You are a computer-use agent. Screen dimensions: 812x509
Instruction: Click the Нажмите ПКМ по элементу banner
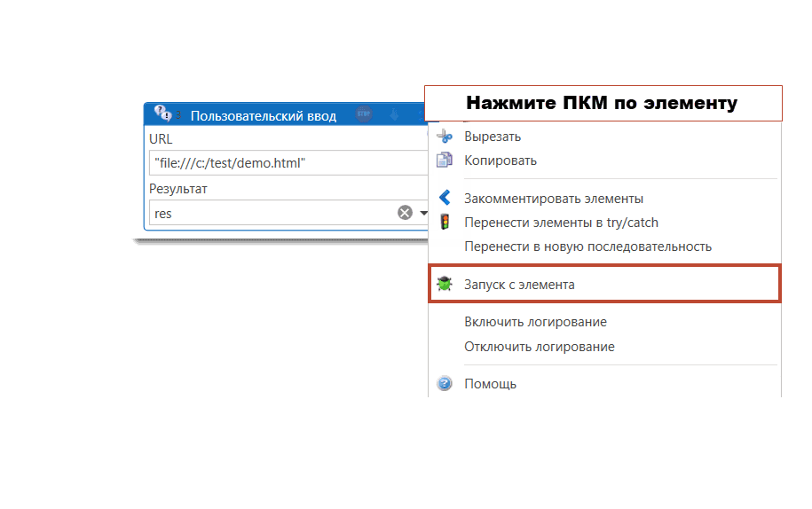click(x=603, y=103)
